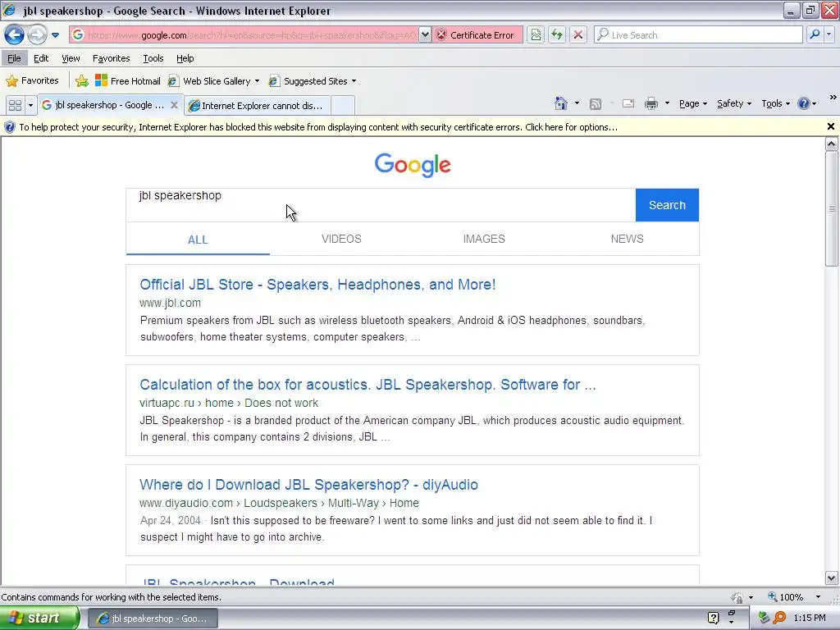
Task: Open the Safety command bar menu
Action: (x=734, y=103)
